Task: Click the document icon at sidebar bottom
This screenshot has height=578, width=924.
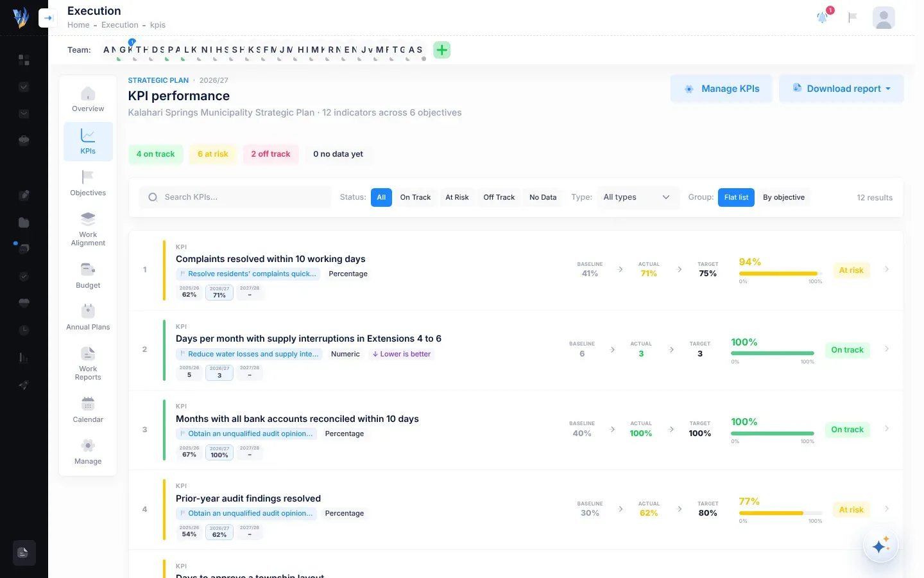Action: (24, 553)
